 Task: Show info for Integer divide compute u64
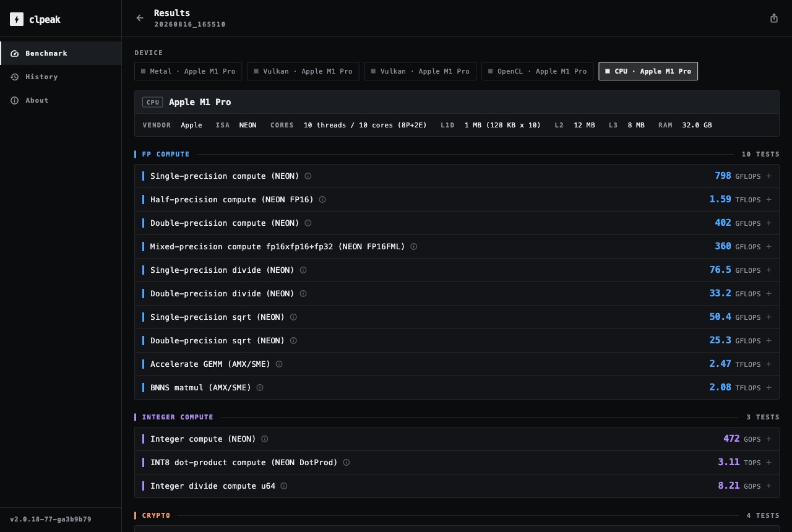coord(284,486)
